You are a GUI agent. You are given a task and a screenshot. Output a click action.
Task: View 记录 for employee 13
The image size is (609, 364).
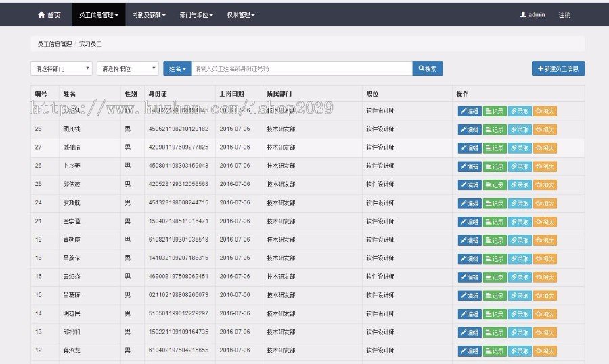[x=495, y=332]
